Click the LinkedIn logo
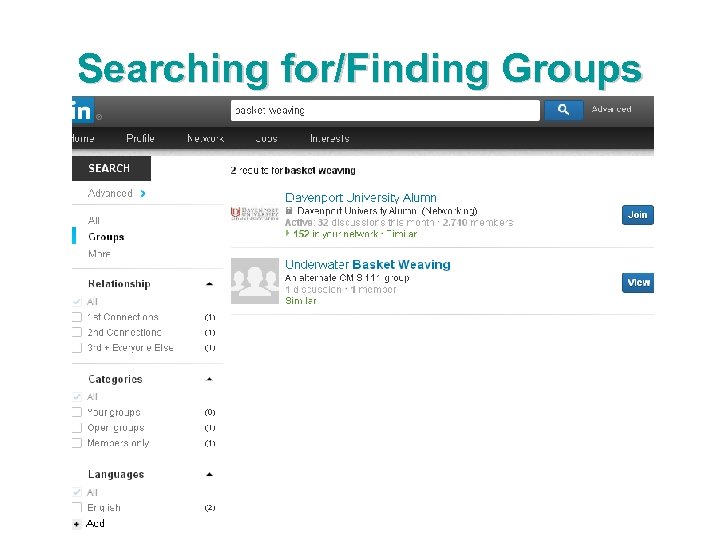Image resolution: width=720 pixels, height=540 pixels. (83, 111)
